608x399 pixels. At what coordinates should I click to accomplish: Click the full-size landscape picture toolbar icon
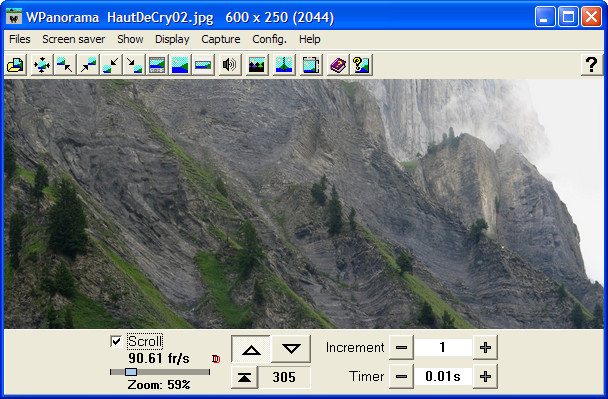180,65
